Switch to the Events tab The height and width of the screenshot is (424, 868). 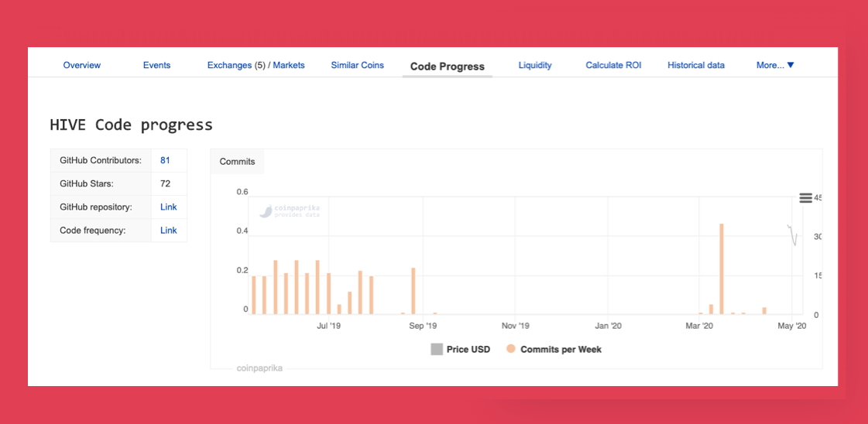tap(156, 65)
